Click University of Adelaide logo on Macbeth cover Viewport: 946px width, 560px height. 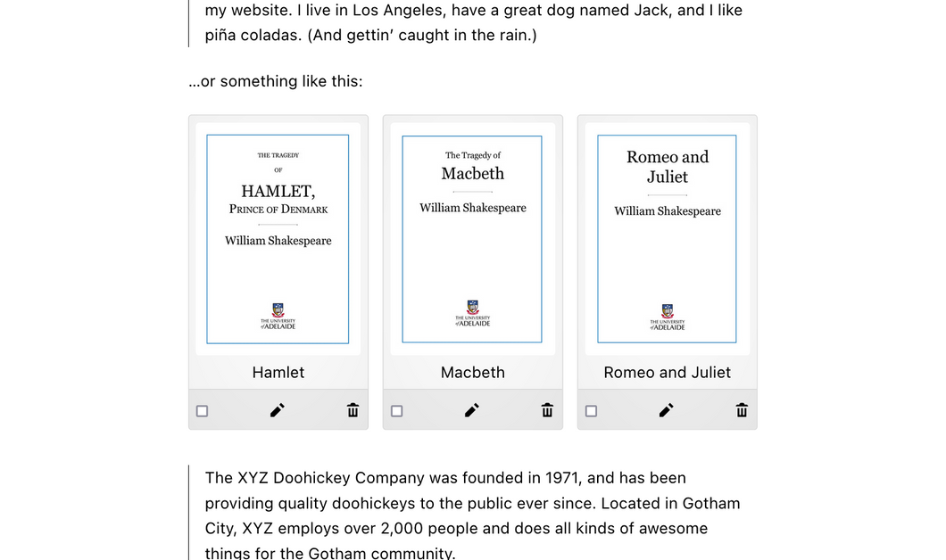tap(472, 314)
